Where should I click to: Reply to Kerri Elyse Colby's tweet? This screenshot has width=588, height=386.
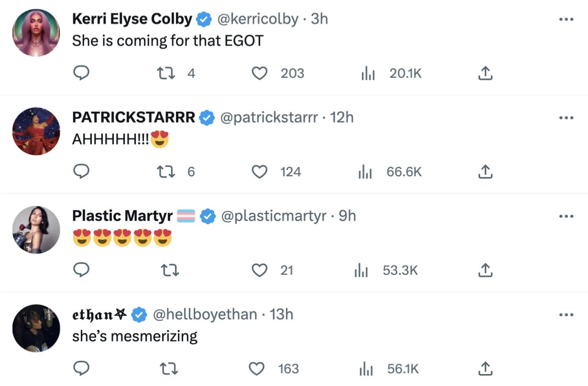click(x=82, y=73)
